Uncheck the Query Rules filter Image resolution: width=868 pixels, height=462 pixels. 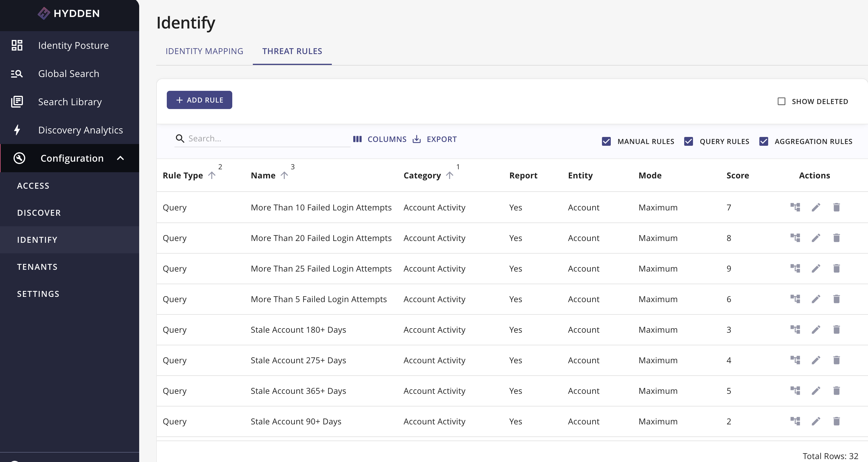[x=688, y=141]
